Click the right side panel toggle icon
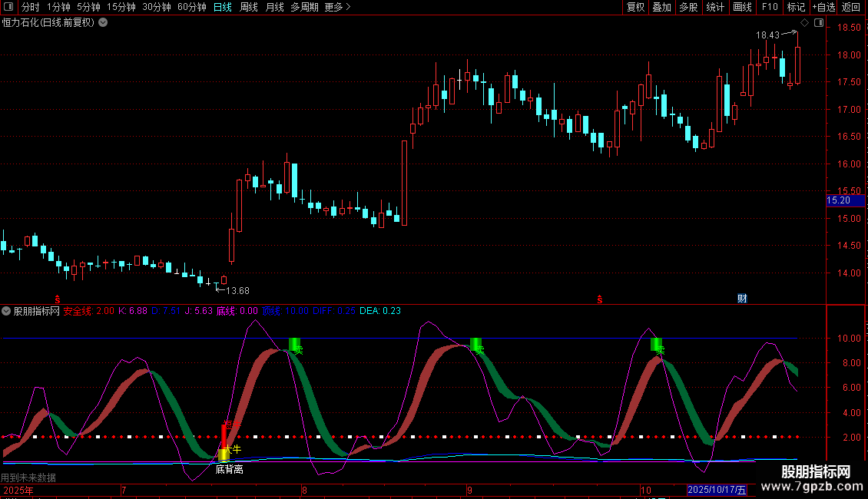Viewport: 868px width, 499px height. point(819,23)
